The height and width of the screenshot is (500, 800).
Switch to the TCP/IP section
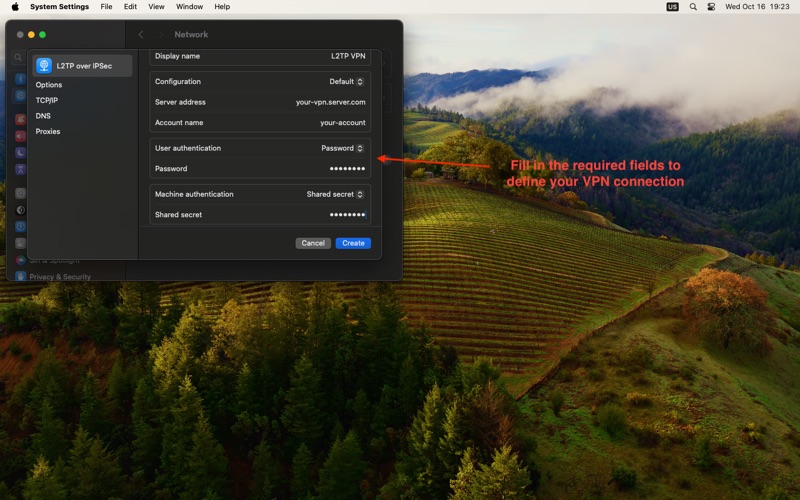click(x=46, y=101)
